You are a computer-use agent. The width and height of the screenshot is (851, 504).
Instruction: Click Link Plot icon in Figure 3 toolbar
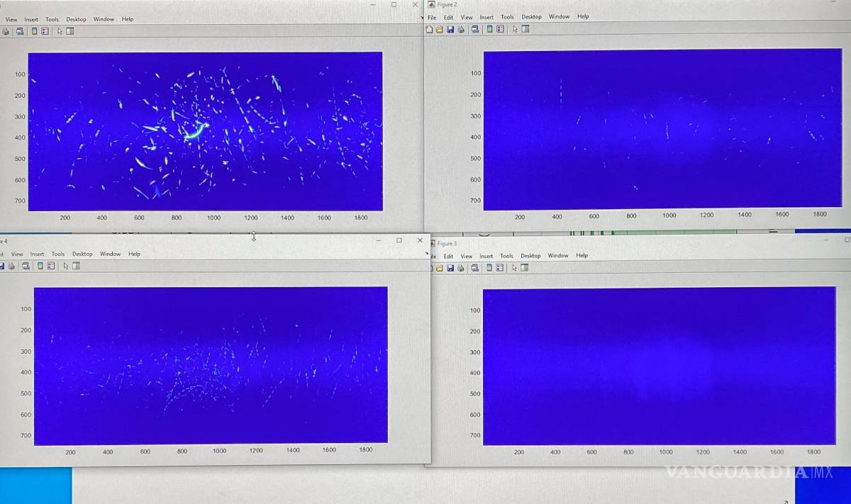475,268
